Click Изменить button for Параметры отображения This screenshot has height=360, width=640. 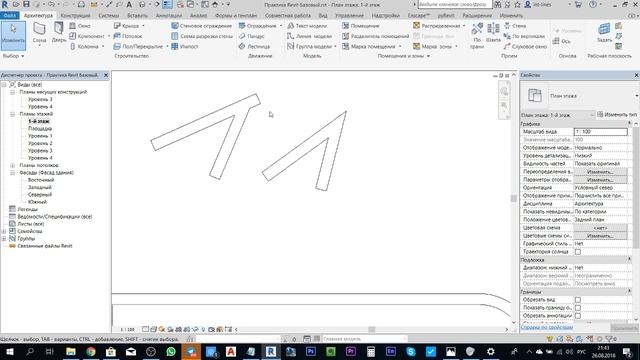click(x=600, y=180)
